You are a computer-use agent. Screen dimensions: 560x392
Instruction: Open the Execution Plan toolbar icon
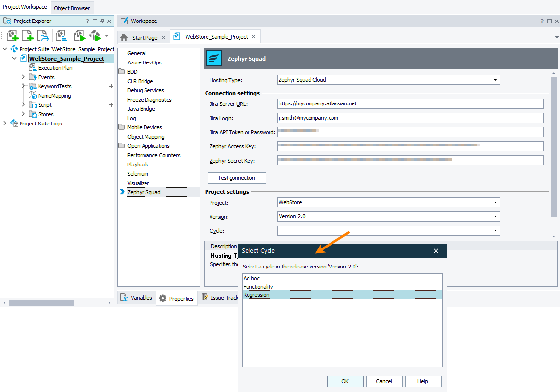point(61,36)
